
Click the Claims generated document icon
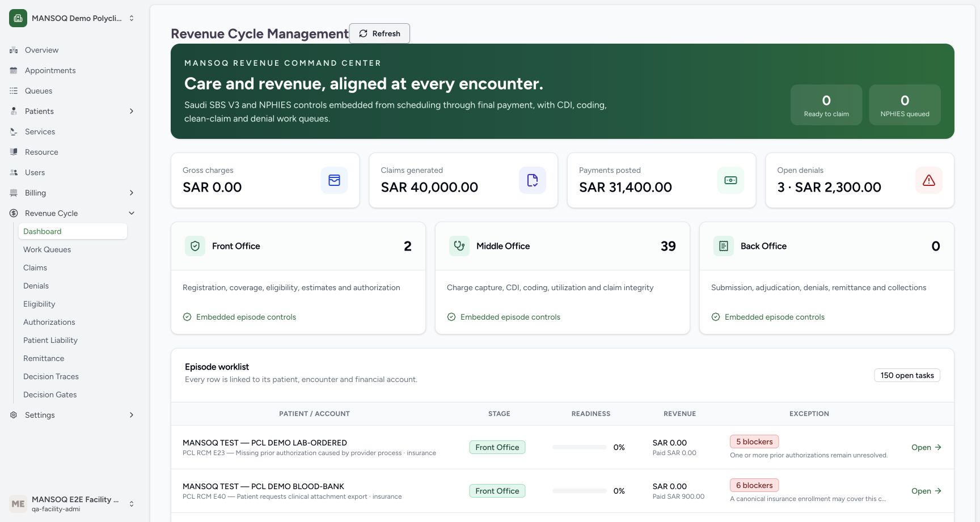(533, 180)
